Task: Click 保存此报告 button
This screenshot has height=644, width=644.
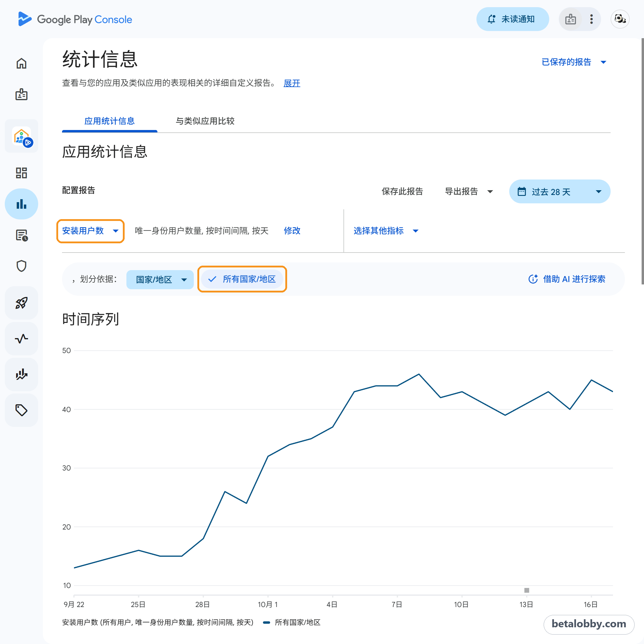Action: (x=402, y=192)
